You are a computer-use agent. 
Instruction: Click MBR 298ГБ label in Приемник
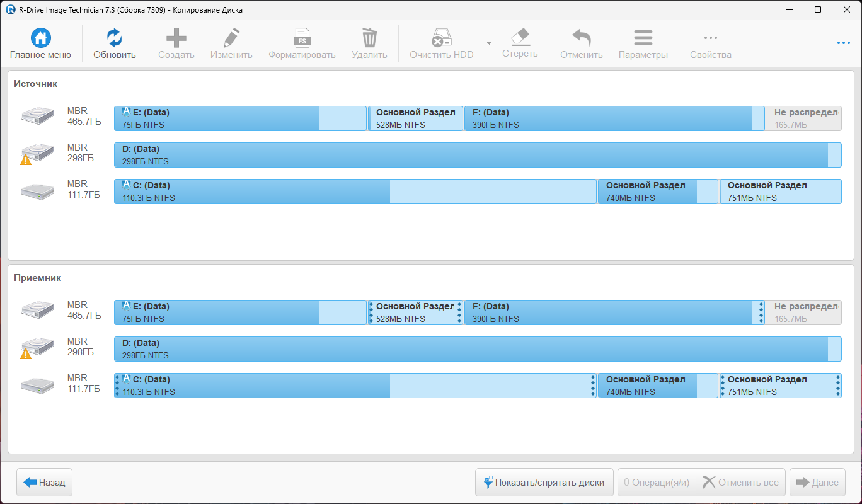pyautogui.click(x=81, y=347)
